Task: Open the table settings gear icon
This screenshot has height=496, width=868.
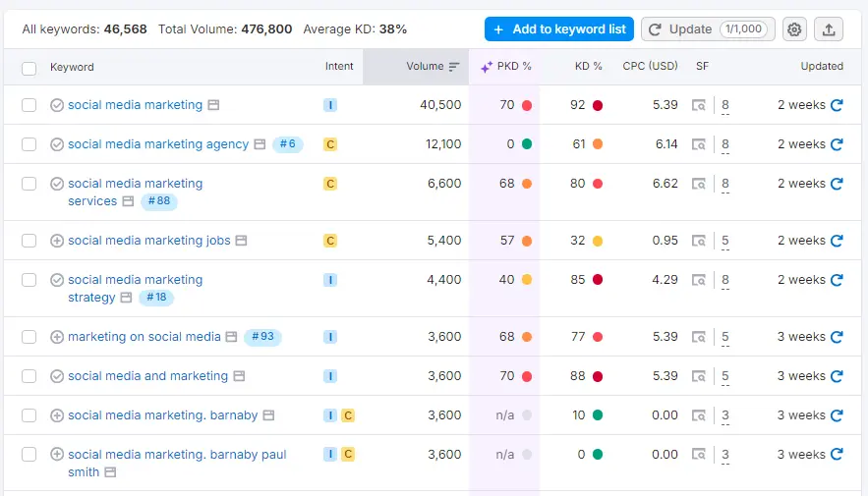Action: coord(794,29)
